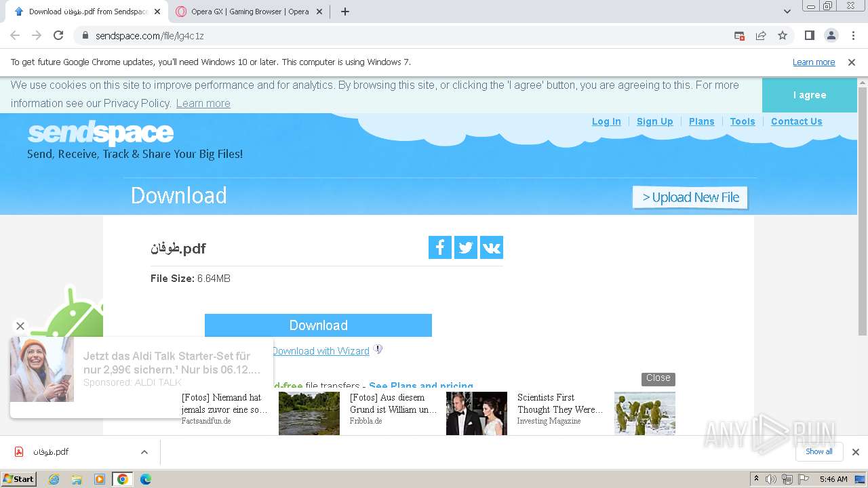The image size is (868, 488).
Task: Click the site padlock icon
Action: [85, 36]
